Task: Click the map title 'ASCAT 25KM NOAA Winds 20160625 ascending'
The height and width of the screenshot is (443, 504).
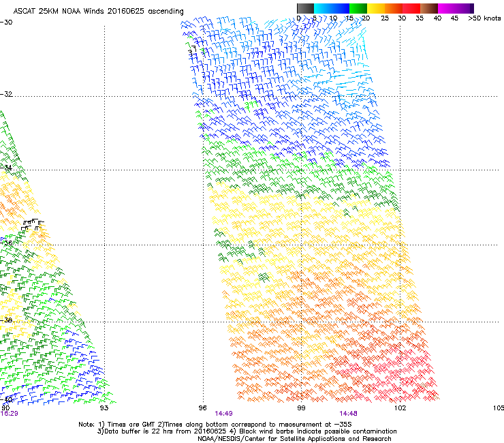Action: coord(98,12)
